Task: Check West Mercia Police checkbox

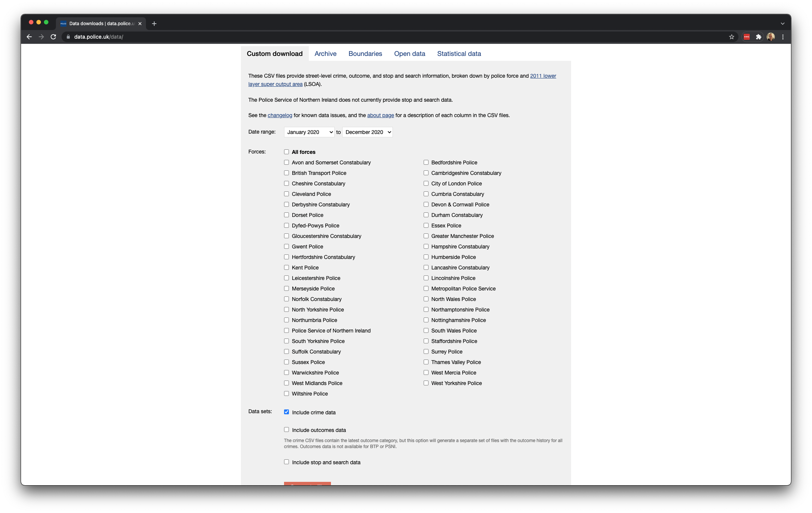Action: pos(426,373)
